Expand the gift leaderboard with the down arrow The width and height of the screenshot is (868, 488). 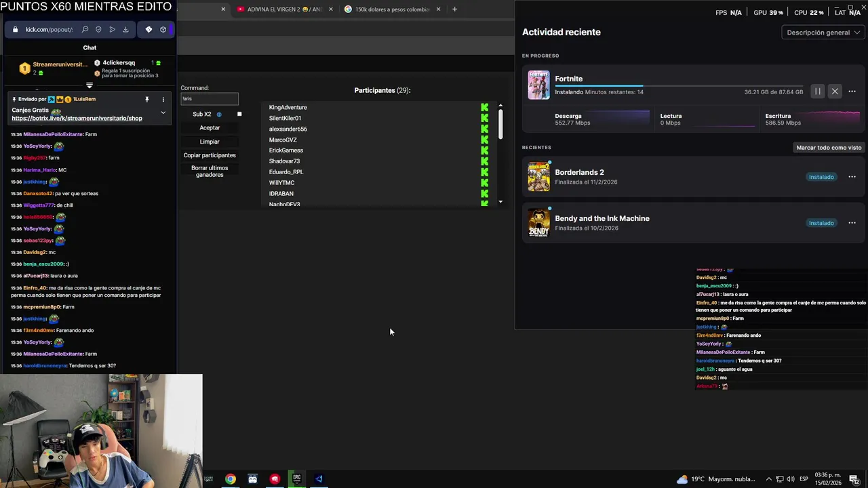click(x=89, y=85)
